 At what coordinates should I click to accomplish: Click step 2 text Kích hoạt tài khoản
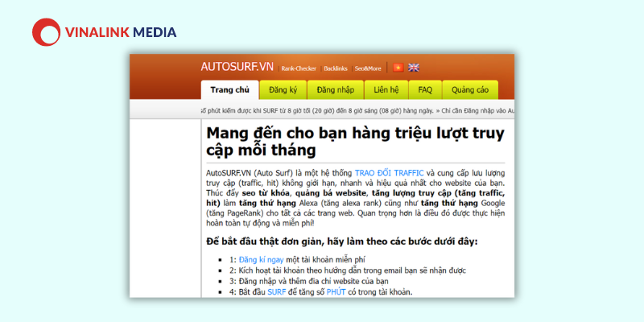click(x=353, y=270)
